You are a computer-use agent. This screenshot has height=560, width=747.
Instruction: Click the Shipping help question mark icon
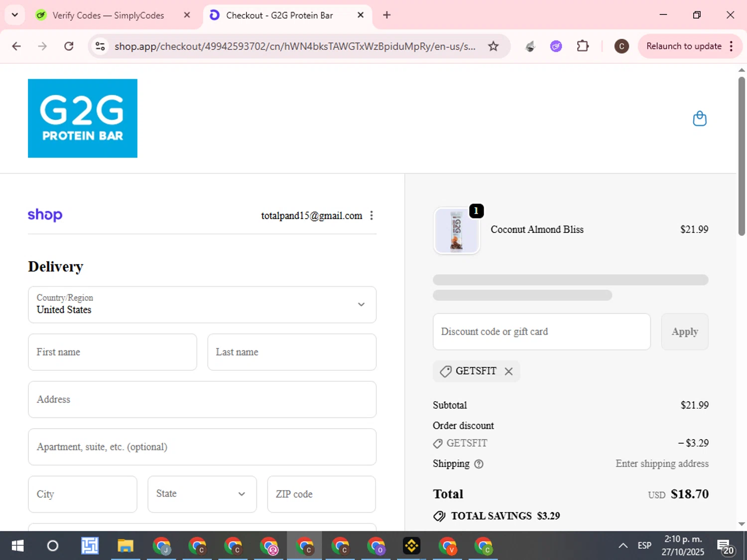(479, 464)
